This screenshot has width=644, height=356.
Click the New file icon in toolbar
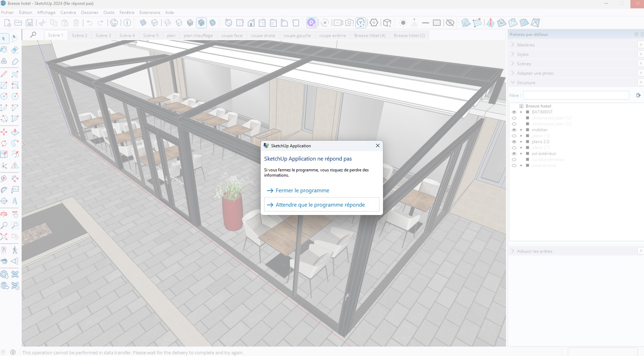pyautogui.click(x=7, y=23)
